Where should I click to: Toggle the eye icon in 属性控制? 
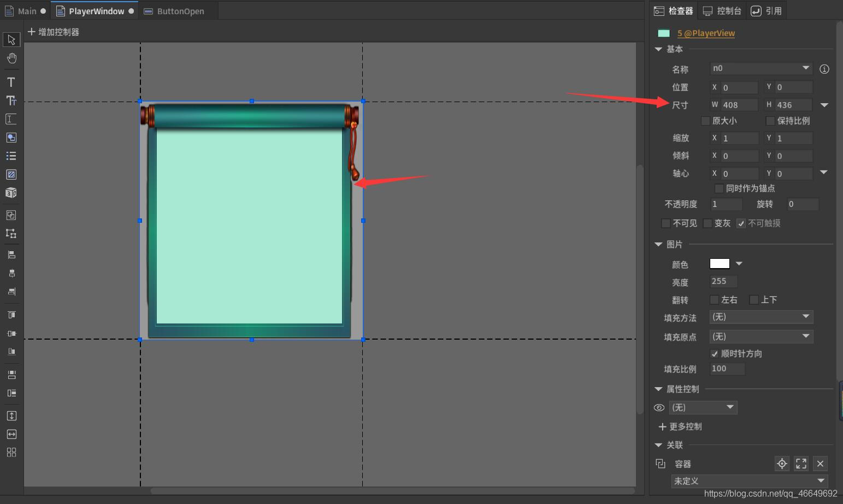[659, 408]
